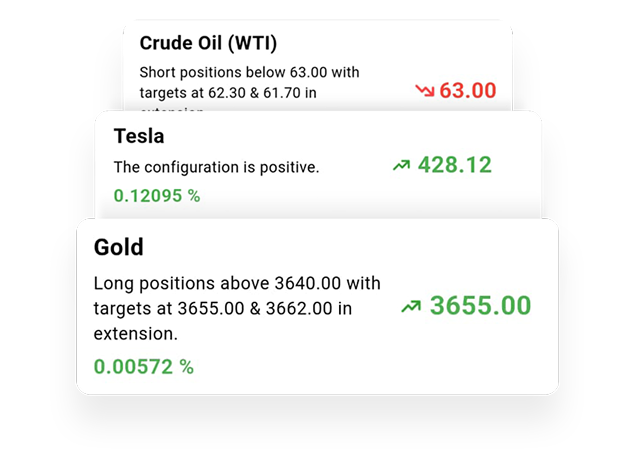Click the 0.00572 % change on Gold
621x456 pixels.
click(143, 367)
